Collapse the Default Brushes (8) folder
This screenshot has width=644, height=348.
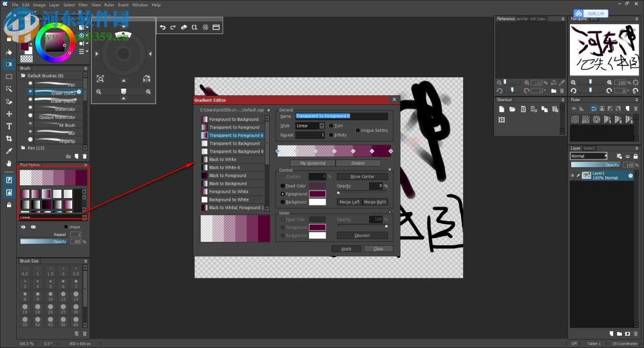pos(23,75)
